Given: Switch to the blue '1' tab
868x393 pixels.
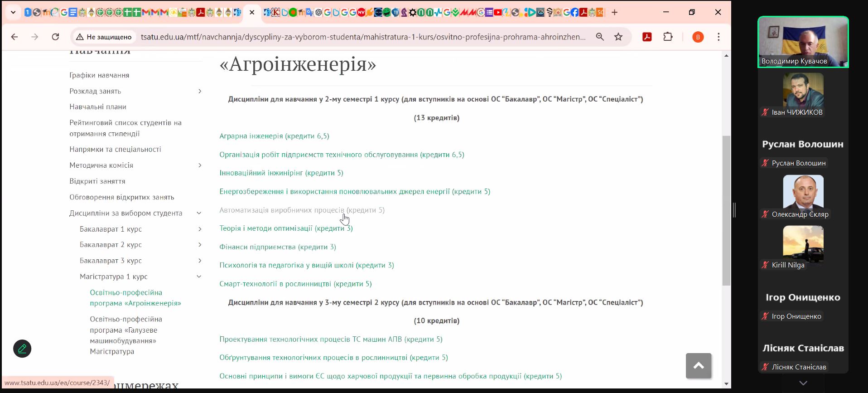Looking at the screenshot, I should click(x=28, y=12).
